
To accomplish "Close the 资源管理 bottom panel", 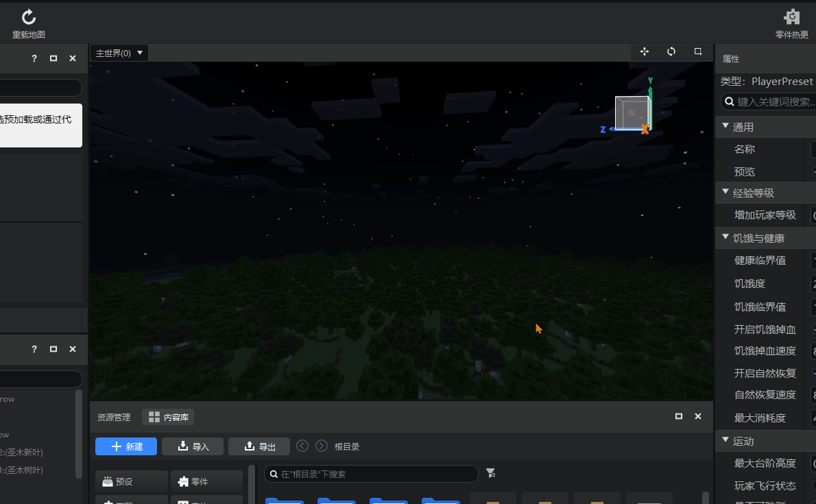I will tap(698, 416).
